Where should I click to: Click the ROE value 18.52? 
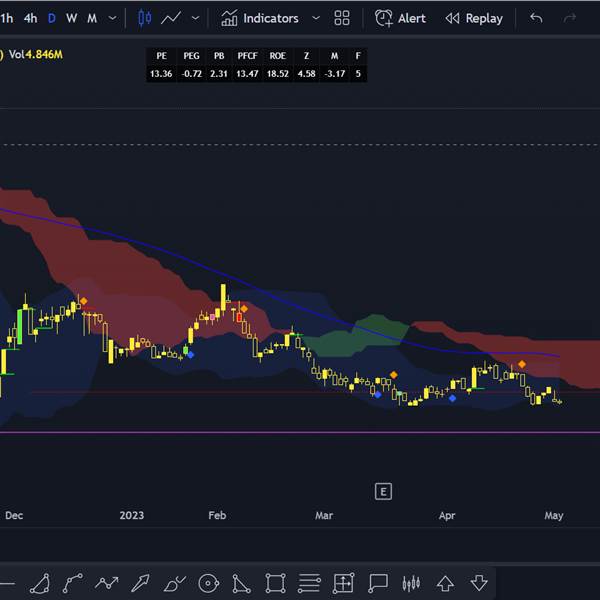(277, 73)
